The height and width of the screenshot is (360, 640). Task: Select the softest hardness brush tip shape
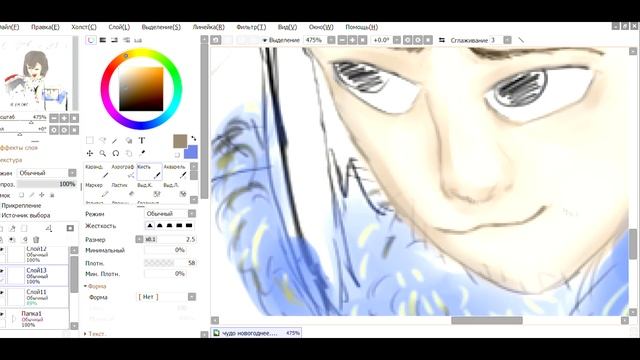coord(150,225)
